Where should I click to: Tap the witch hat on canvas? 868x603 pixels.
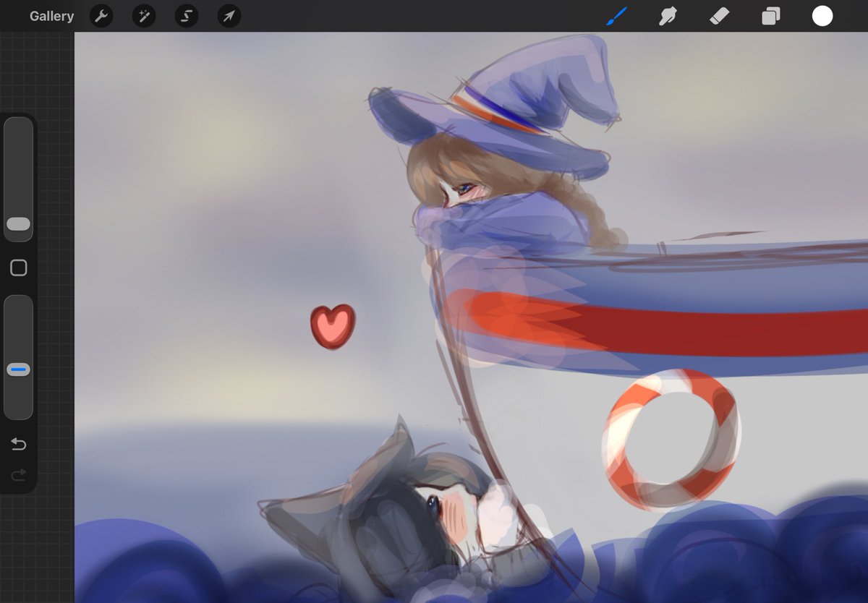495,108
